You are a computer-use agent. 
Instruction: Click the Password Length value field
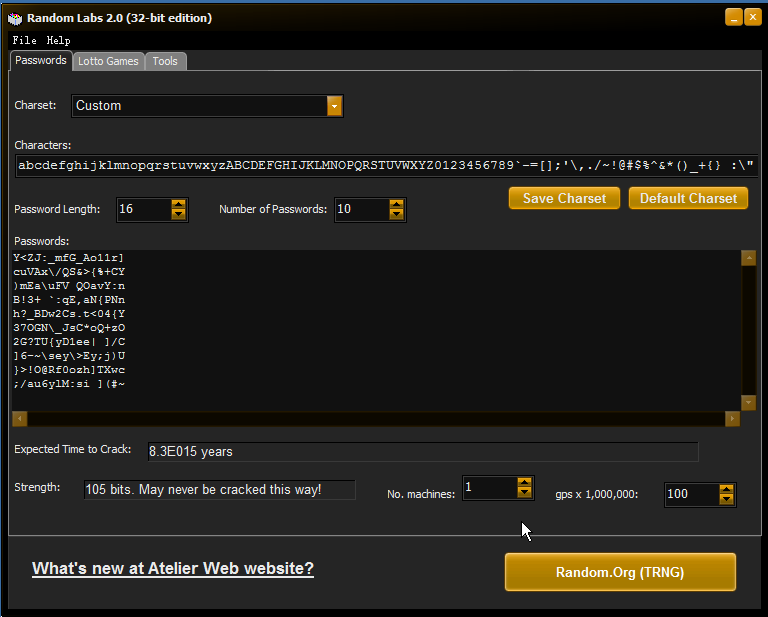coord(144,209)
